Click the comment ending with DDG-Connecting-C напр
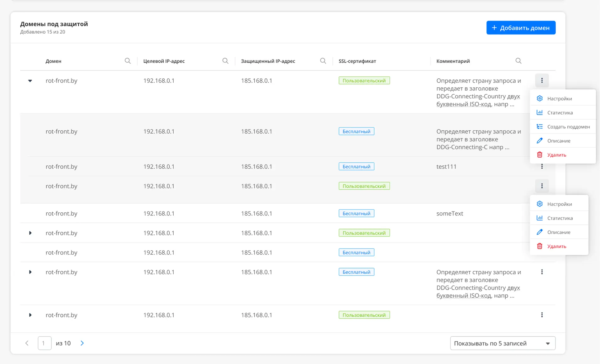This screenshot has height=364, width=600. 479,139
